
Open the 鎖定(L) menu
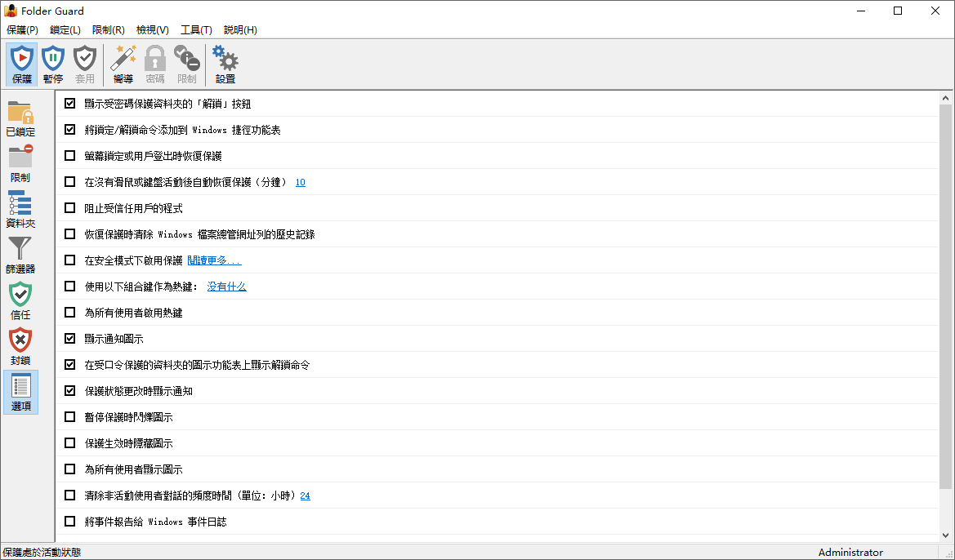coord(65,30)
